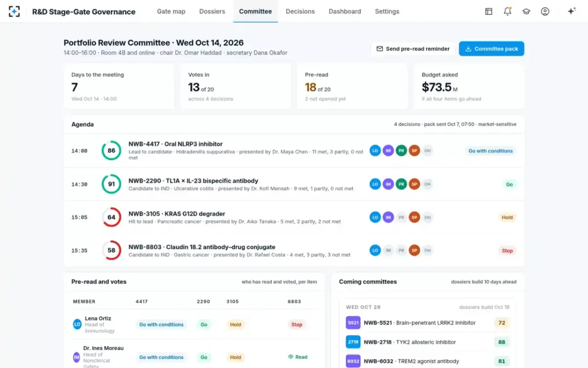Click the Go with conditions tag on NWB-4417 agenda row
The height and width of the screenshot is (368, 588).
coord(490,151)
